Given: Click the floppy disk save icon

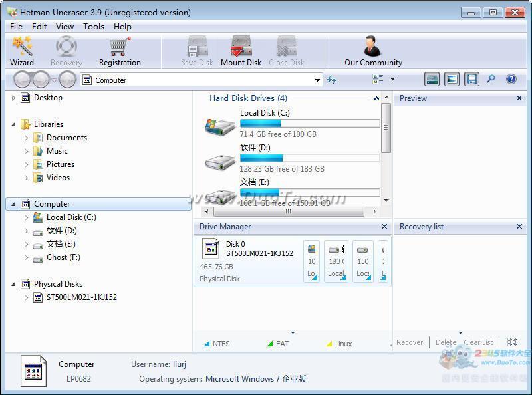Looking at the screenshot, I should click(x=472, y=79).
